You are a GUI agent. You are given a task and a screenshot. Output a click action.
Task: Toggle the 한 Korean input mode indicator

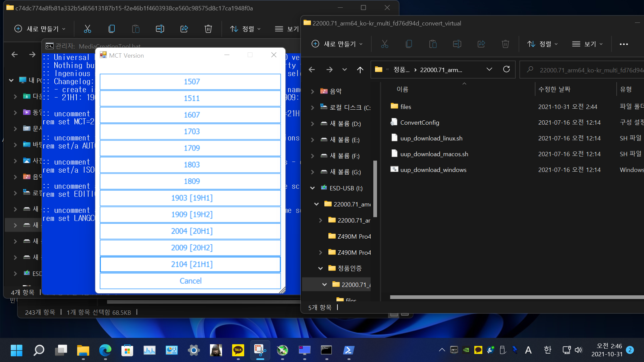click(x=547, y=350)
